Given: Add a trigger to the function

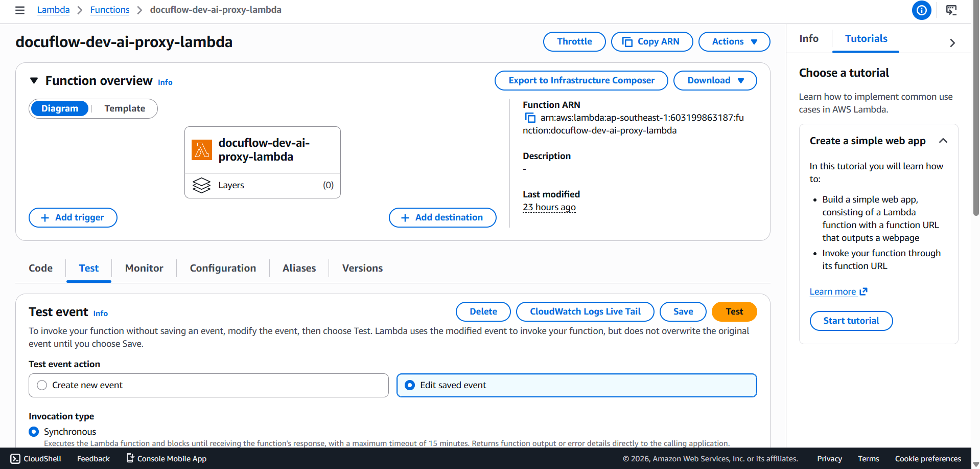Looking at the screenshot, I should (73, 218).
